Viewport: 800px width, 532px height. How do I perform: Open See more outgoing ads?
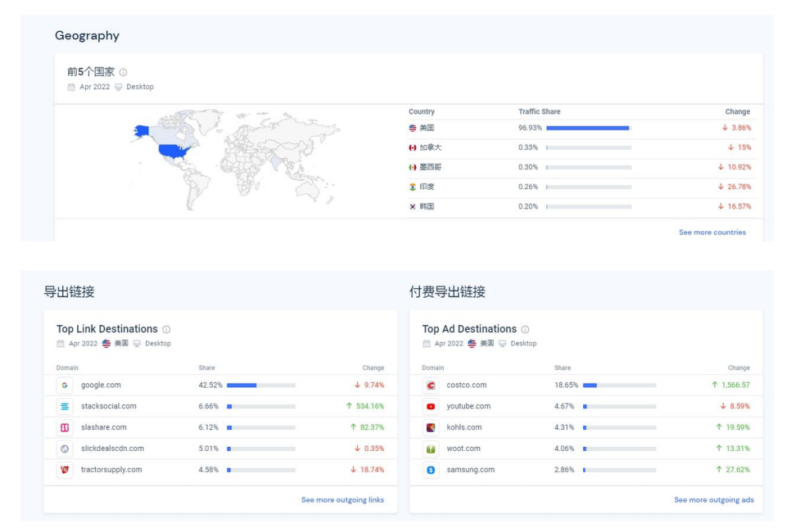[x=714, y=500]
